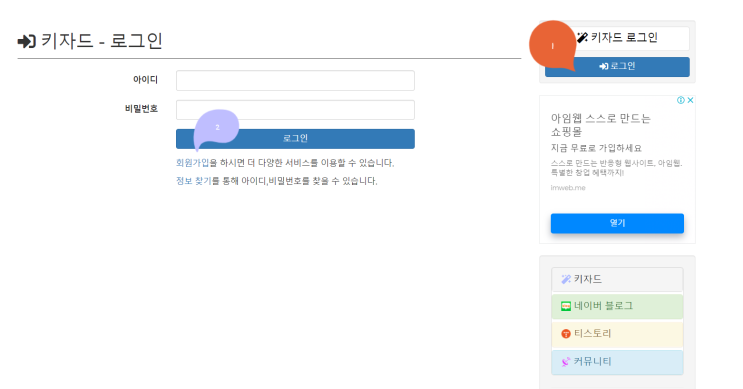The image size is (743, 389).
Task: Click the 키자드 로그인 sidebar heading
Action: point(617,38)
